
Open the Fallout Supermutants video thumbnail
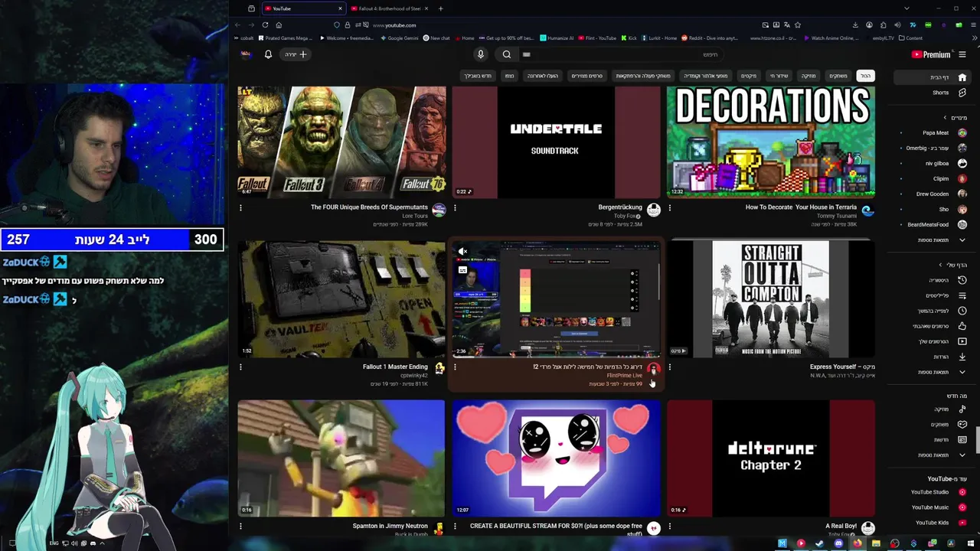pos(341,142)
